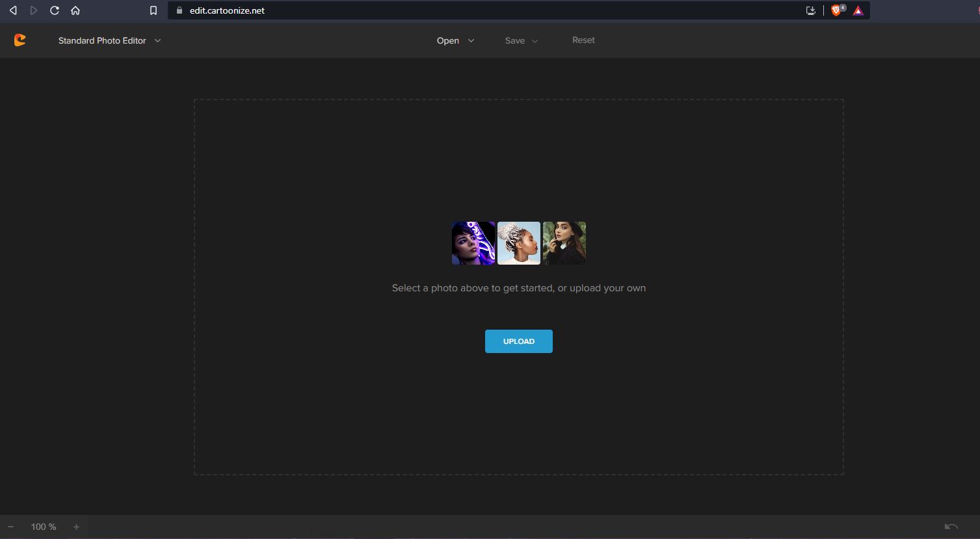Expand the Save menu
Screen dimensions: 980x539
521,40
